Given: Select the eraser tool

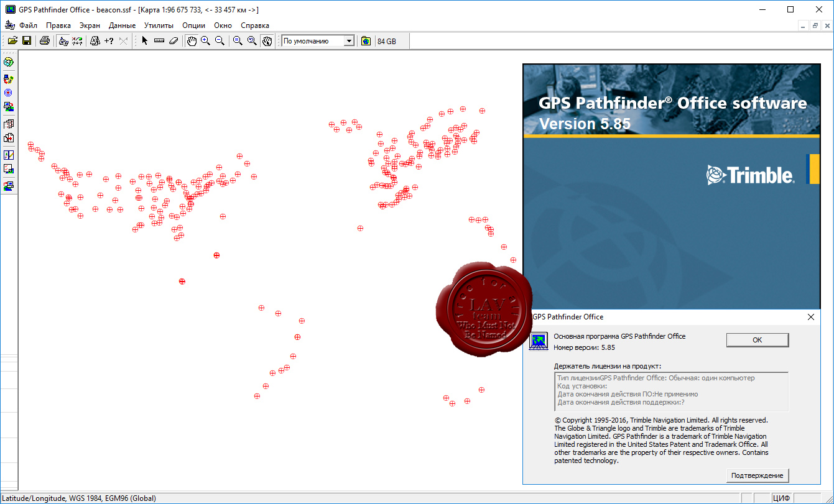Looking at the screenshot, I should pyautogui.click(x=174, y=41).
